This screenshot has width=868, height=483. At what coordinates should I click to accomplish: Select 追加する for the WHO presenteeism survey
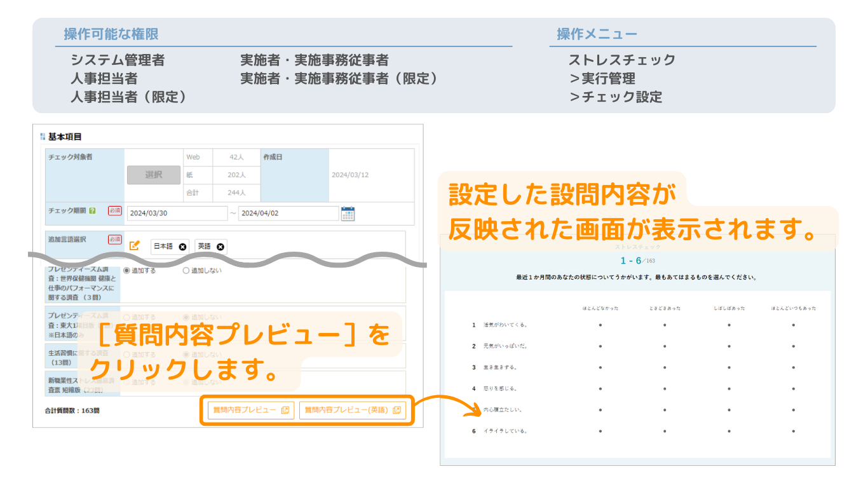[126, 271]
